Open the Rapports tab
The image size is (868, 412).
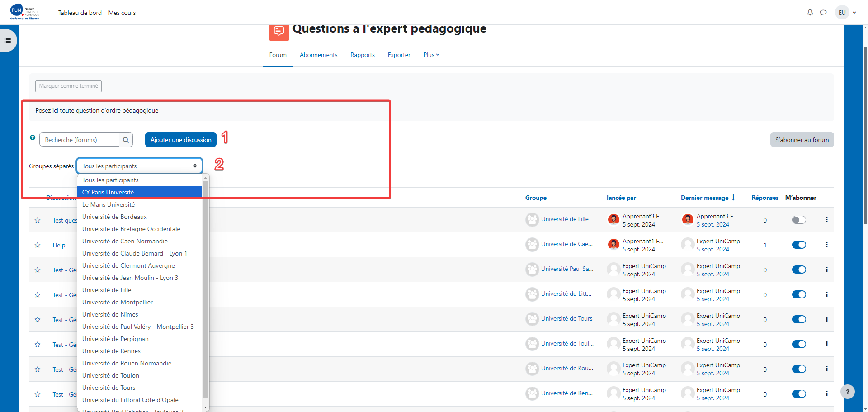click(363, 55)
